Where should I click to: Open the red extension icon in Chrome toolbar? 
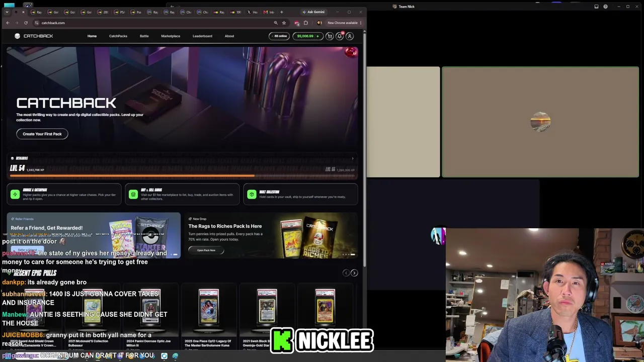297,23
